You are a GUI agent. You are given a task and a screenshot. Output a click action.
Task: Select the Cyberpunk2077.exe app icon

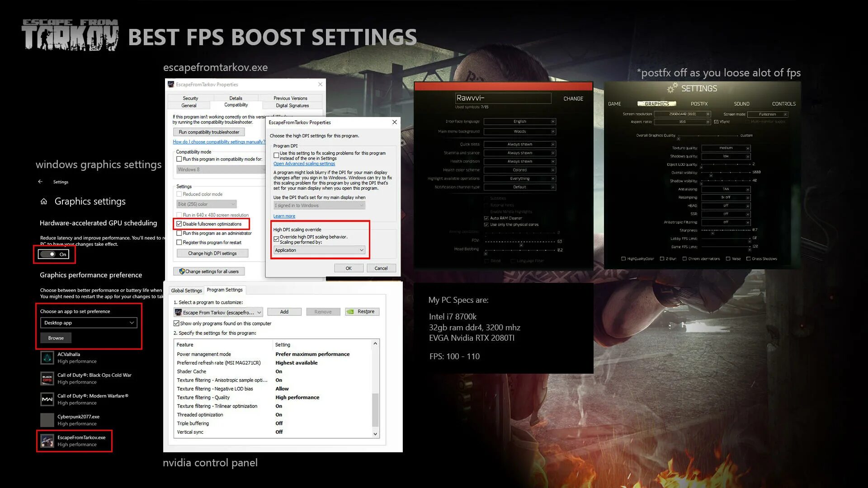pos(47,420)
